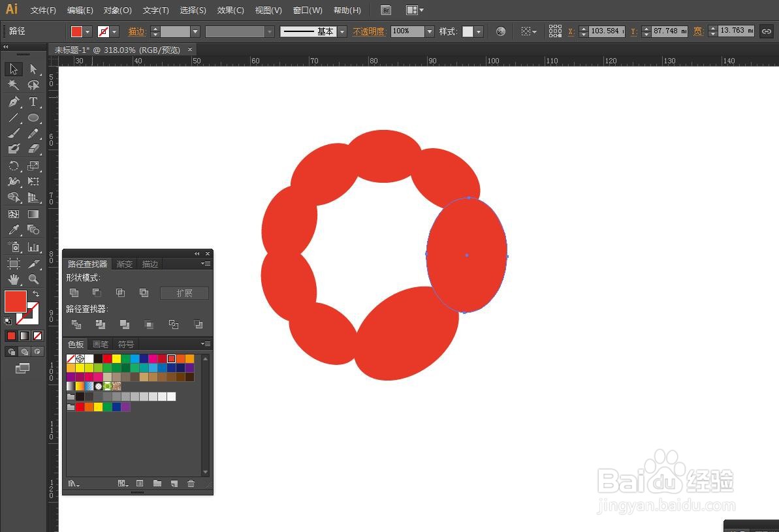Screen dimensions: 779x532
Task: Select the Warp width tool
Action: tap(14, 181)
